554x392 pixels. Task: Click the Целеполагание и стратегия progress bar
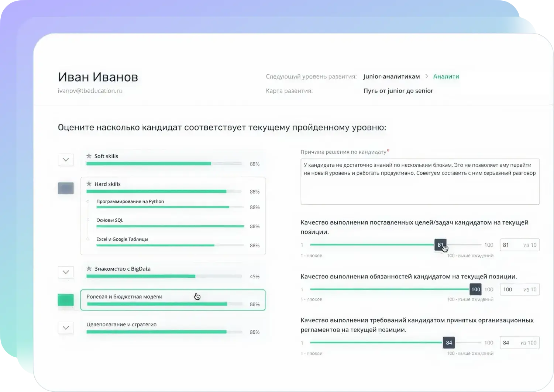tap(164, 332)
